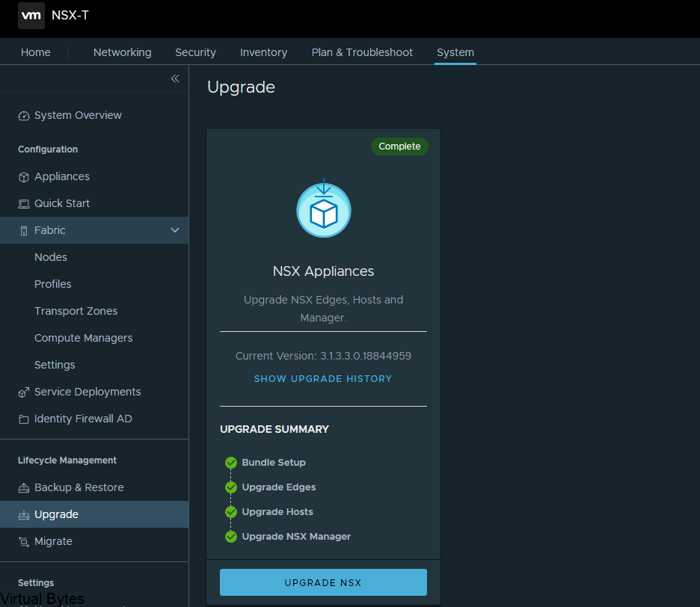
Task: Click the Backup & Restore icon
Action: pyautogui.click(x=24, y=488)
